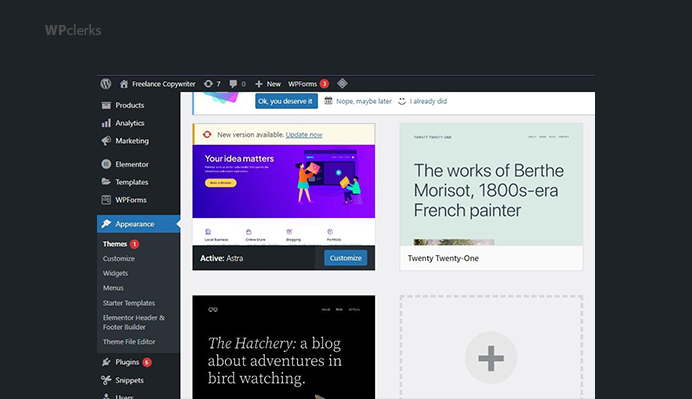
Task: Click the diamond-shaped icon in admin bar
Action: point(342,83)
